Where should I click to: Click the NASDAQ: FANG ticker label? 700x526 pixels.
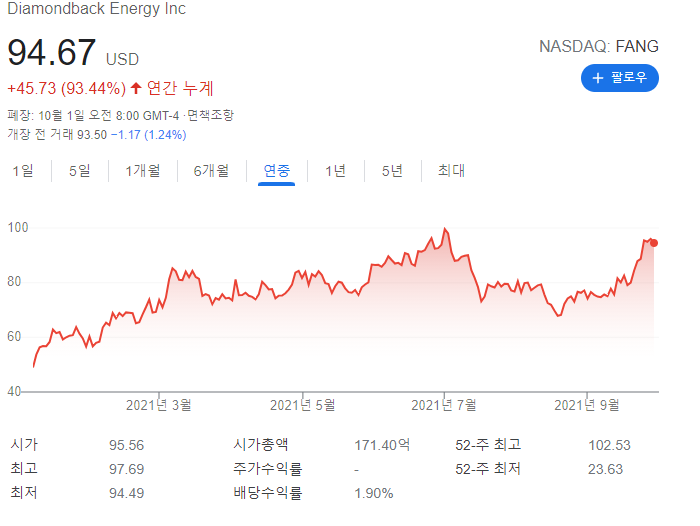[599, 46]
